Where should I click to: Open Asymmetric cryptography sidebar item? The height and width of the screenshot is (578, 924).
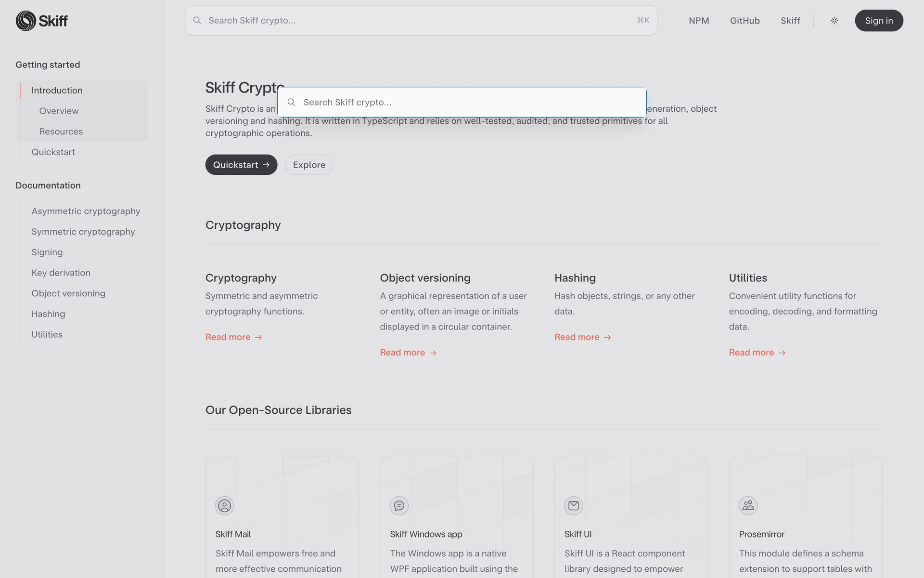(86, 211)
